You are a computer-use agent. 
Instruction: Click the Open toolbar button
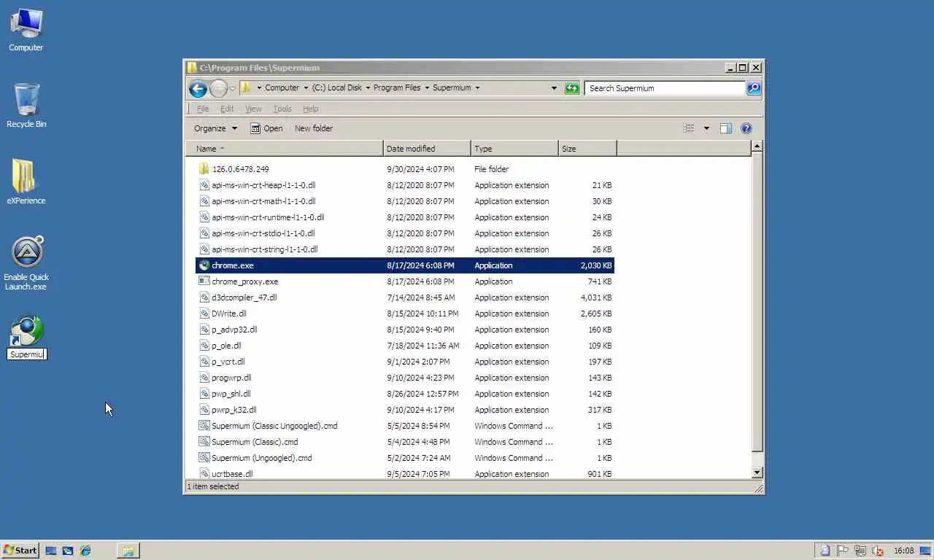(266, 128)
